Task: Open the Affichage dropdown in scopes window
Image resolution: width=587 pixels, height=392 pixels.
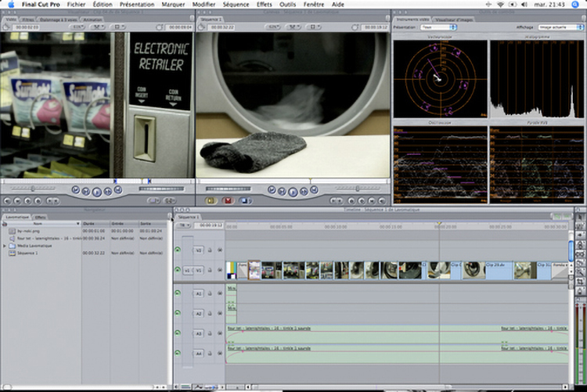Action: click(x=561, y=27)
